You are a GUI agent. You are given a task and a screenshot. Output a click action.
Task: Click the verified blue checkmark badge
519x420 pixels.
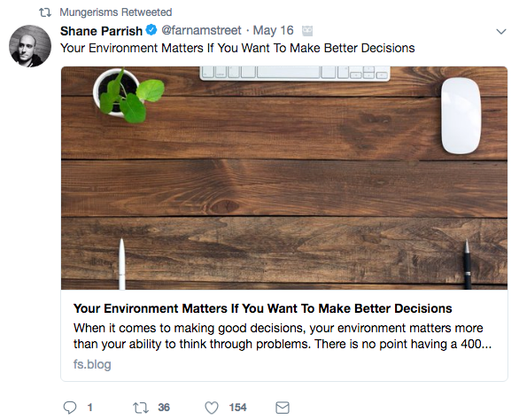[x=151, y=30]
